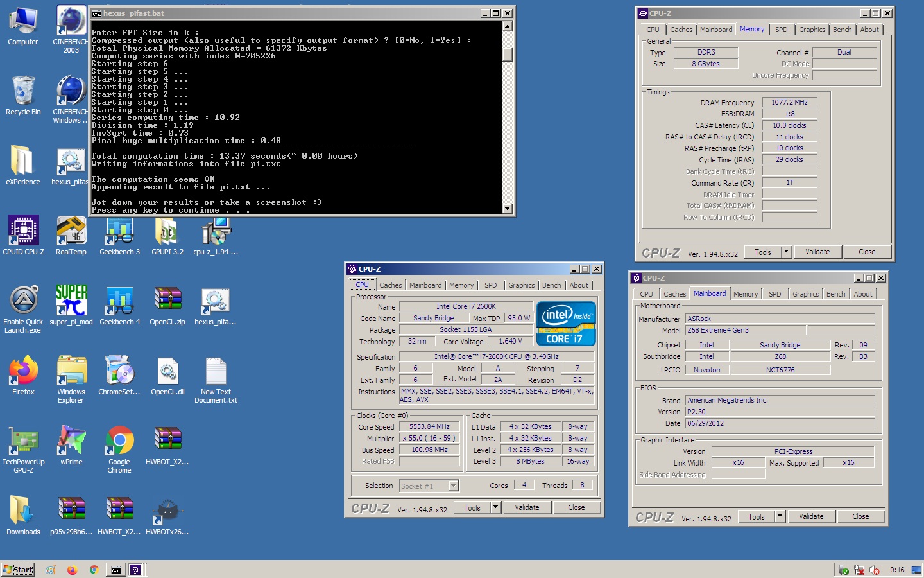Switch to the CPU-Z taskbar button

[136, 570]
